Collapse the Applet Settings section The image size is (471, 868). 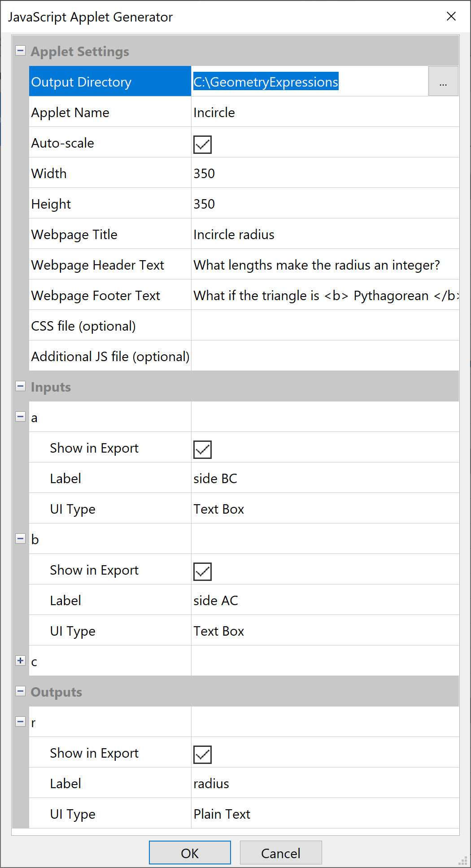coord(20,50)
